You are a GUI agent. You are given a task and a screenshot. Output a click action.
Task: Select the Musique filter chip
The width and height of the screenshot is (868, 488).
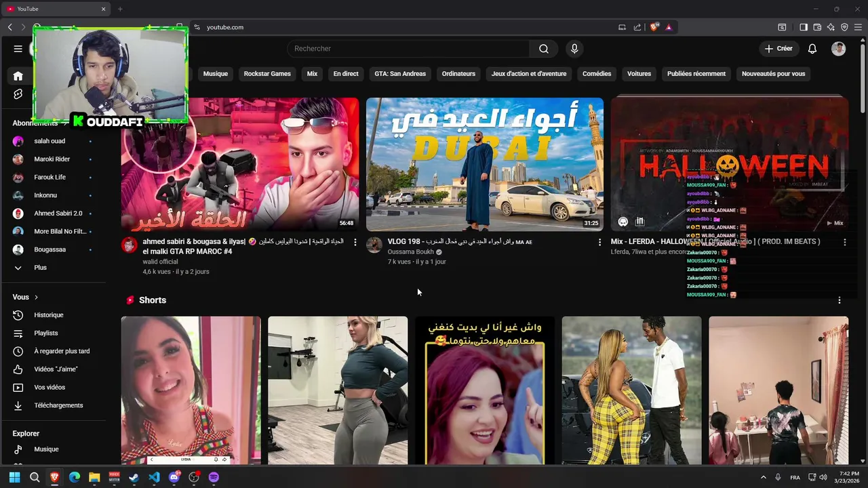[216, 74]
